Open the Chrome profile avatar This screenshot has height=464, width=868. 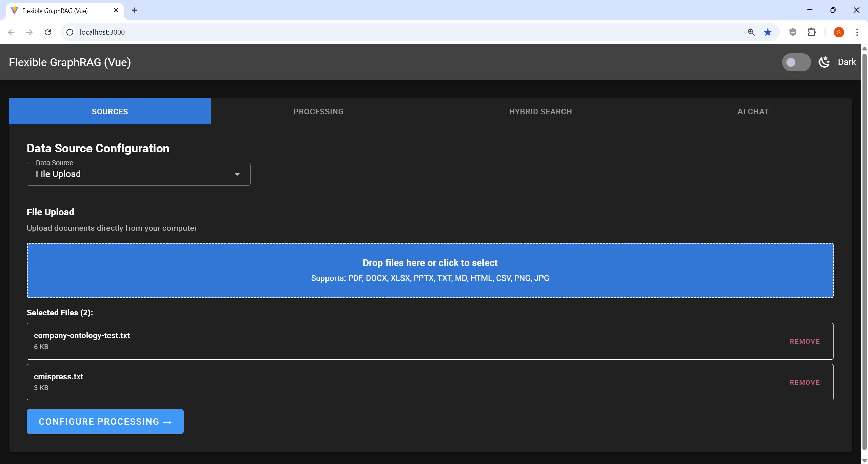[839, 32]
